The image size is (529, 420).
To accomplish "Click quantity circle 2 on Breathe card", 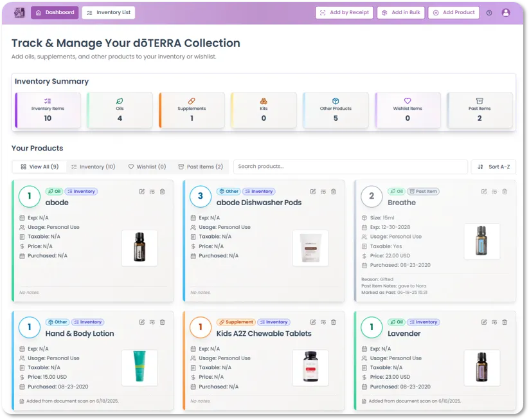I will (372, 196).
